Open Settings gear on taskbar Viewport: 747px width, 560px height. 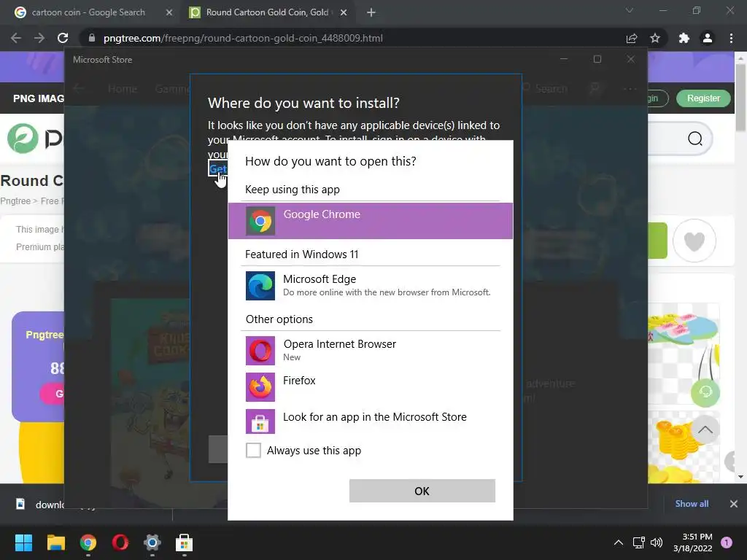pyautogui.click(x=152, y=542)
